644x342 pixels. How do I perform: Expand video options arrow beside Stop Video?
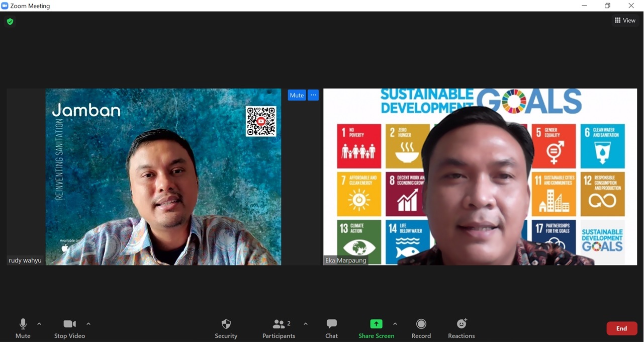(x=88, y=324)
